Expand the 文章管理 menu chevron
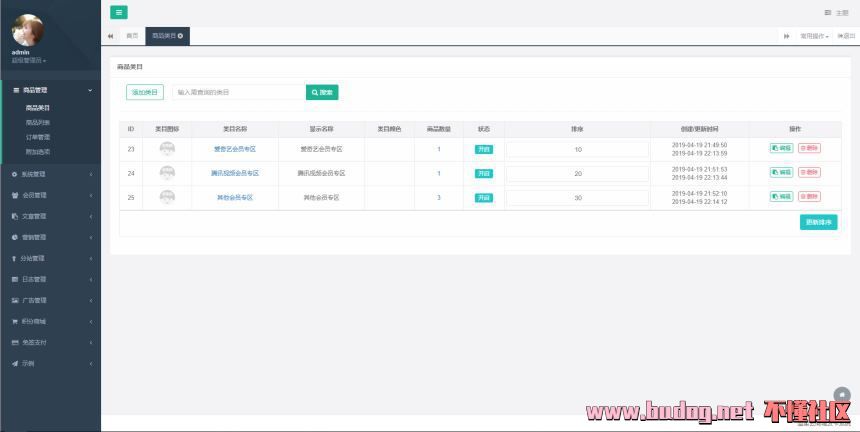This screenshot has width=860, height=432. [x=91, y=217]
